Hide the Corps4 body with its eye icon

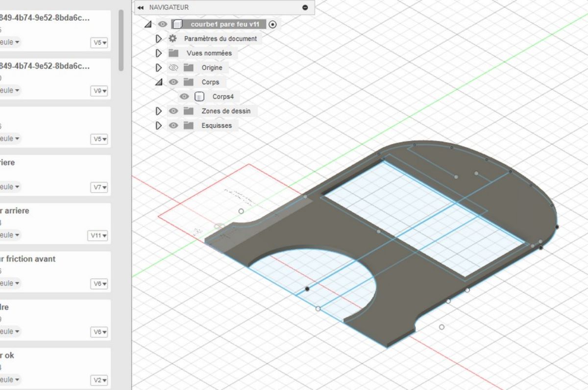pyautogui.click(x=184, y=97)
